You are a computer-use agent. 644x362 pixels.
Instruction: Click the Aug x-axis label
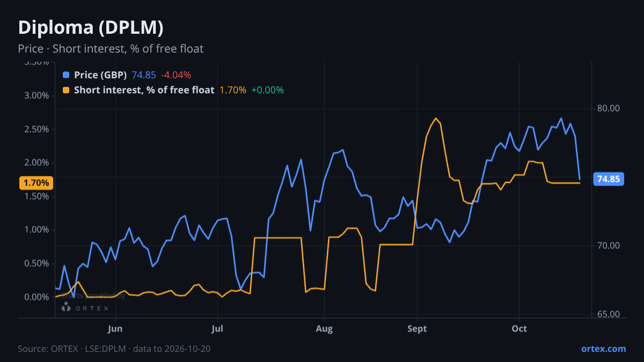click(x=324, y=329)
